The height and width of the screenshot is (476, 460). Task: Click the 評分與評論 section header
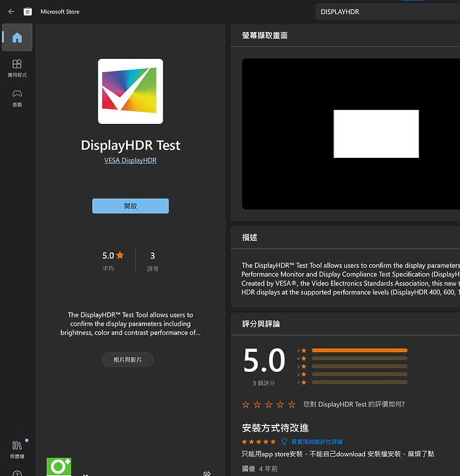coord(261,324)
